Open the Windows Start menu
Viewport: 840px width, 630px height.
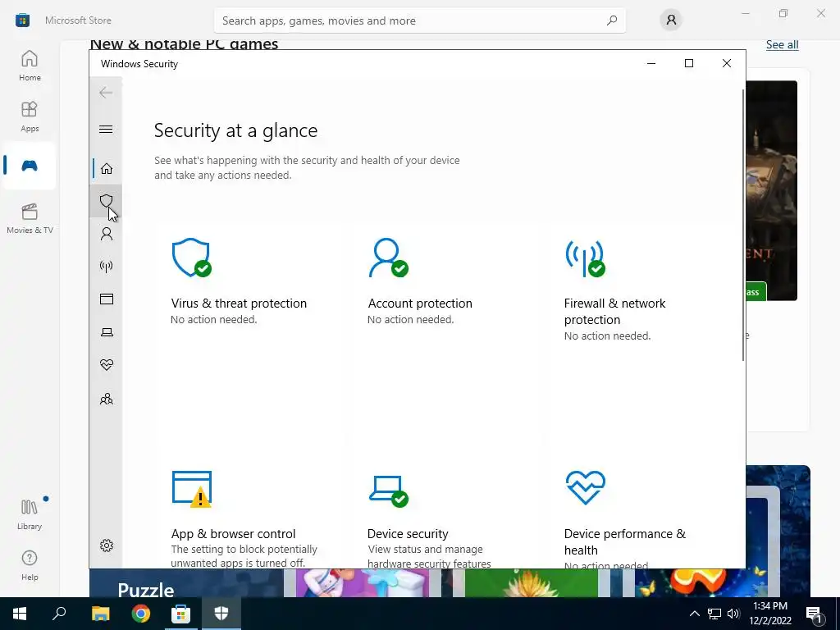[x=20, y=614]
